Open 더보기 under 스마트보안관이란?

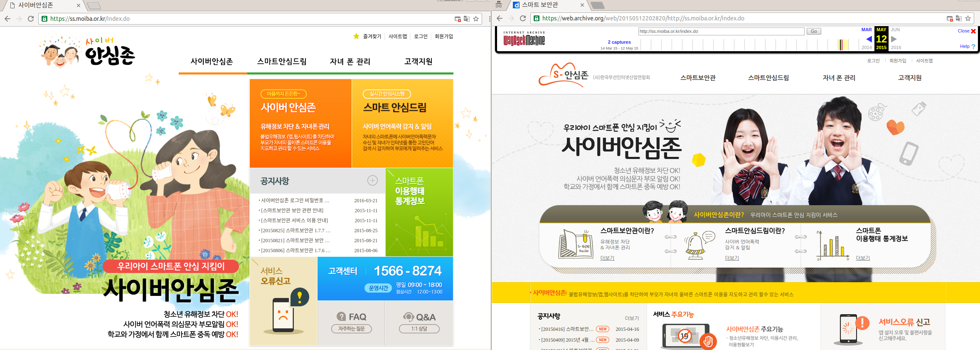coord(607,258)
